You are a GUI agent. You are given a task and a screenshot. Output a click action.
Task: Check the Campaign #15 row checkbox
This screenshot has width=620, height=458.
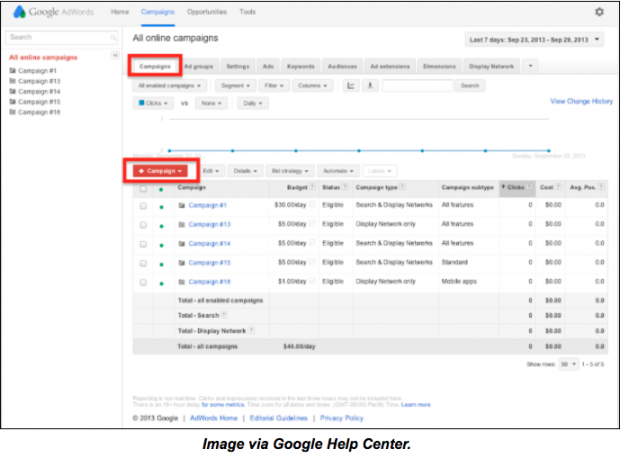144,263
